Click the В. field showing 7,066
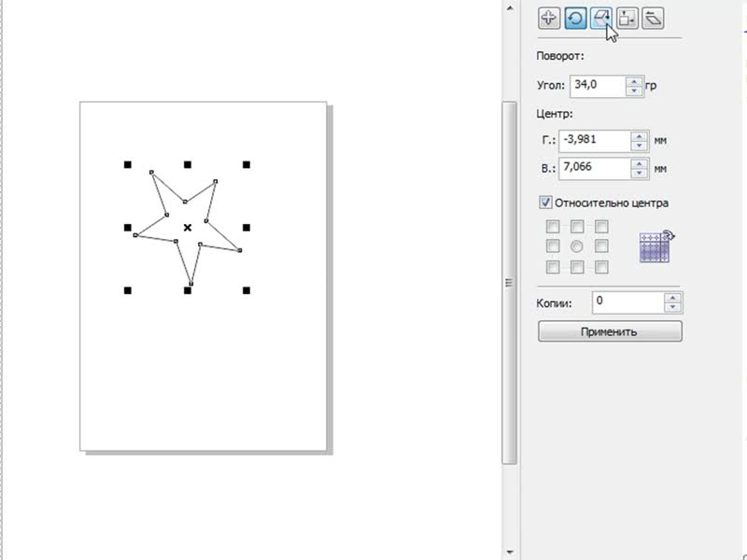This screenshot has height=560, width=747. click(x=595, y=169)
